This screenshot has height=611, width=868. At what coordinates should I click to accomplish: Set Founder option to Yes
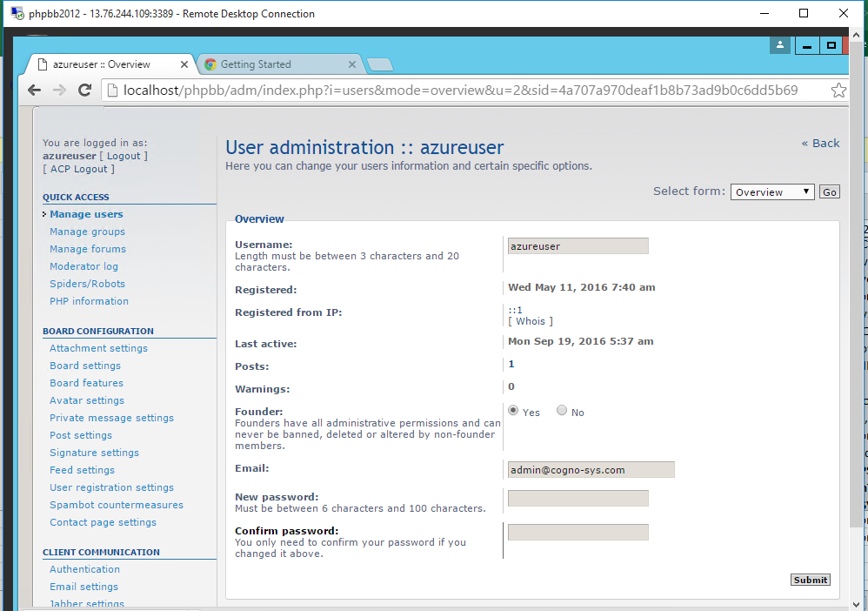pos(513,411)
